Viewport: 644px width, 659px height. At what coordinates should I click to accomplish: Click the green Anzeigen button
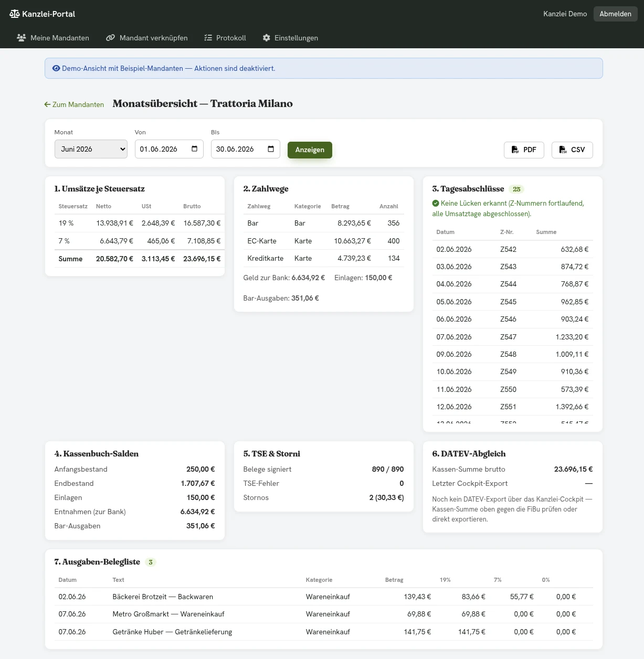[x=310, y=150]
